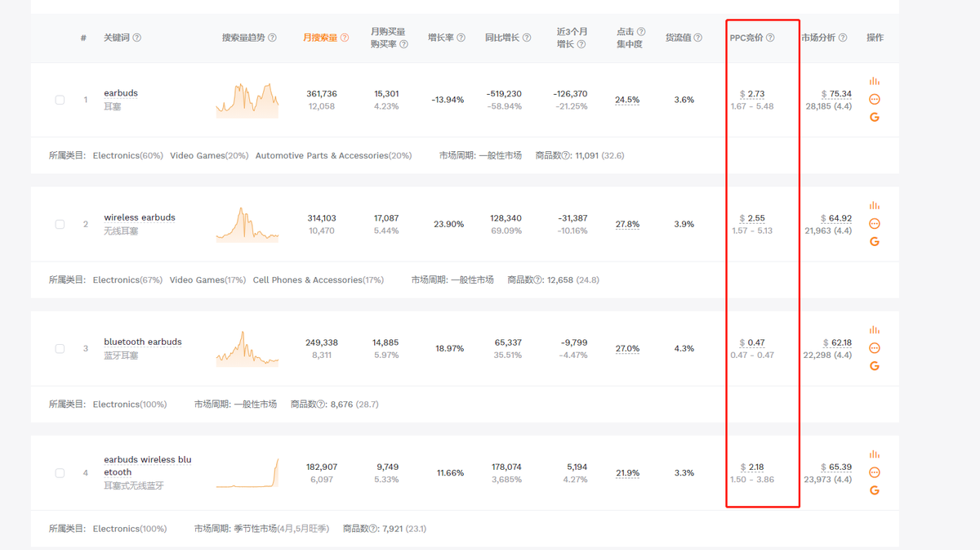Open the wireless earbuds keyword link
Screen dimensions: 980x550
click(139, 217)
